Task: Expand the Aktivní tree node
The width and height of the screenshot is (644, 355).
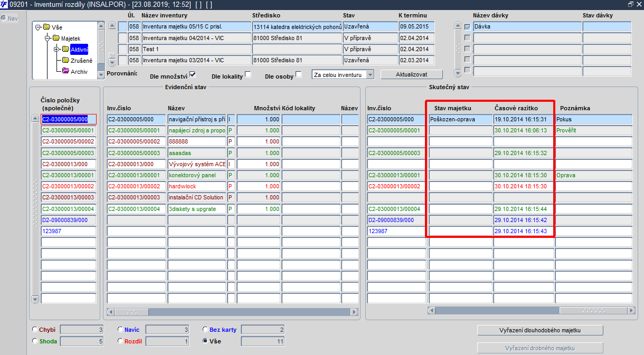Action: point(57,49)
